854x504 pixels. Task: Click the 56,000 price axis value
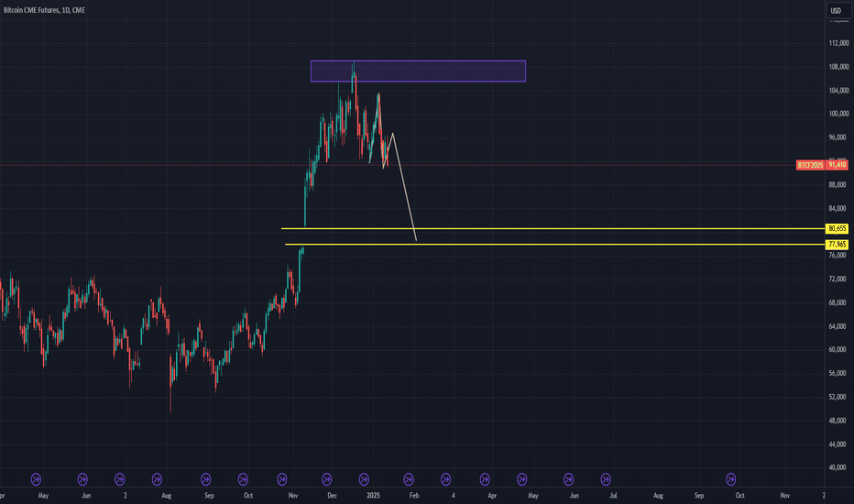click(838, 373)
